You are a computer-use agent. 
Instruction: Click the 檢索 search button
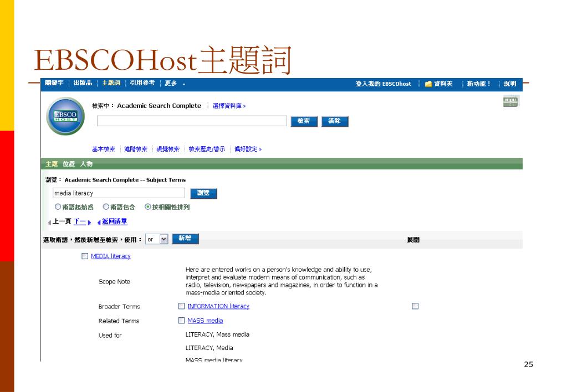coord(304,121)
